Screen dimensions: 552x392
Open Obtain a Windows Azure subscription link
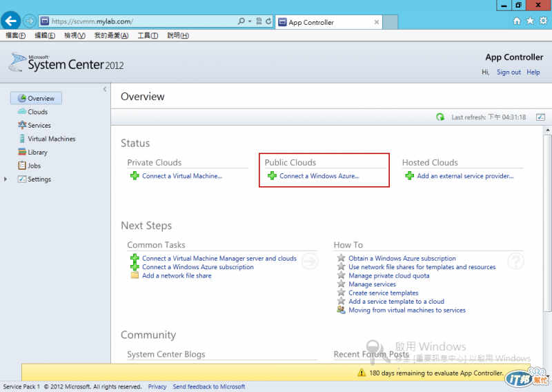point(402,258)
